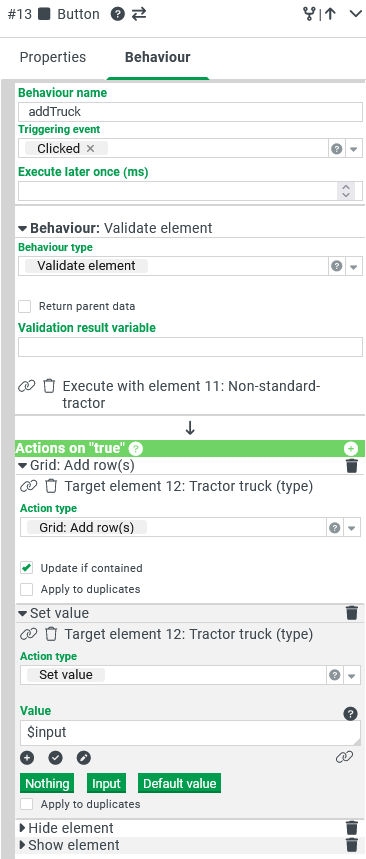The height and width of the screenshot is (859, 366).
Task: Collapse the Set value action section
Action: click(x=23, y=614)
